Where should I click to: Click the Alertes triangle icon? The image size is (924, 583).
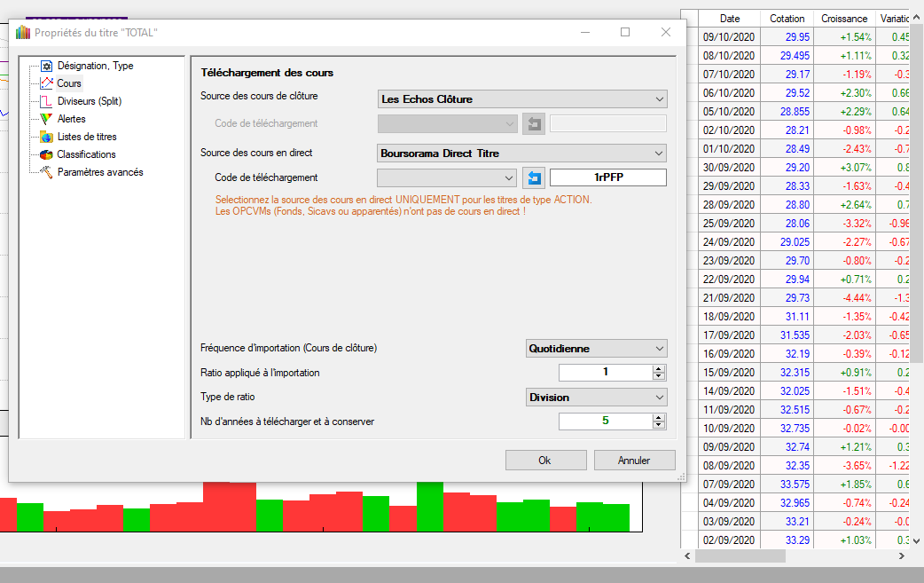coord(47,119)
